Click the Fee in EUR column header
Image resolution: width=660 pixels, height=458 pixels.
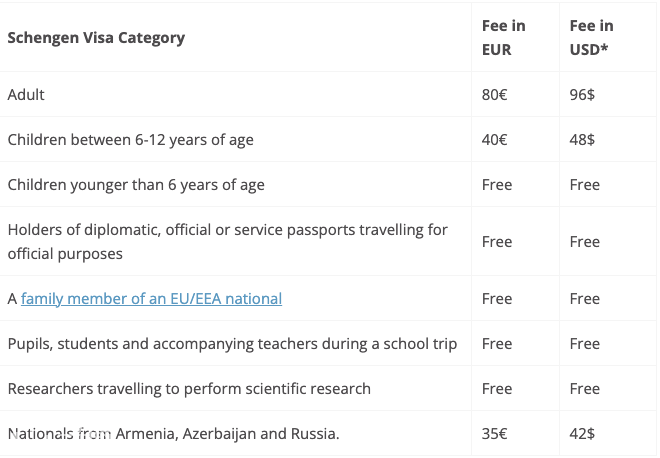503,38
